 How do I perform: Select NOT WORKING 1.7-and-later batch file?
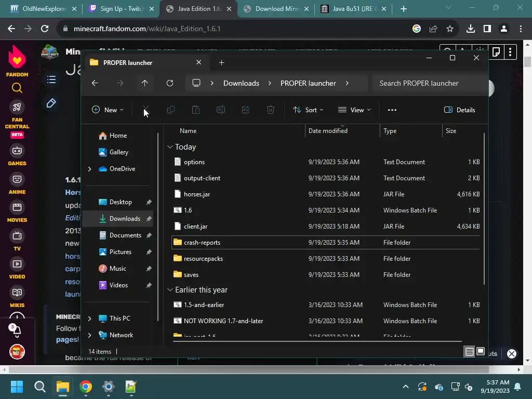326,321
